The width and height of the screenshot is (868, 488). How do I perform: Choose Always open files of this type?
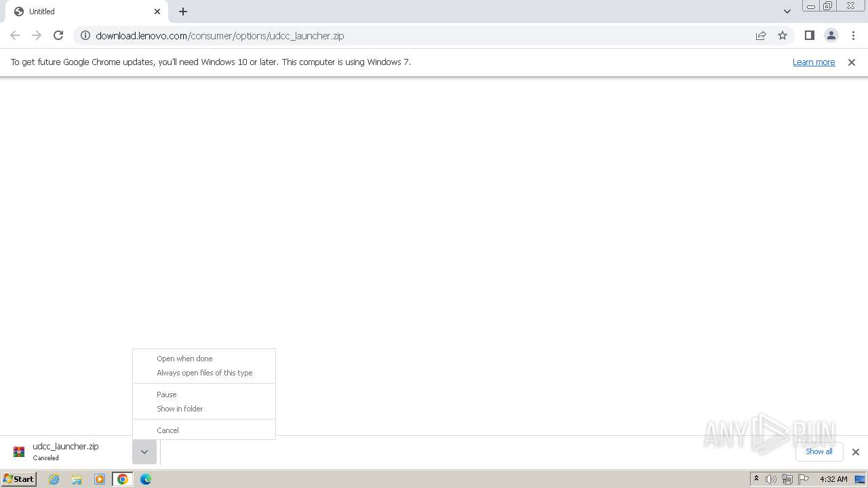[204, 373]
